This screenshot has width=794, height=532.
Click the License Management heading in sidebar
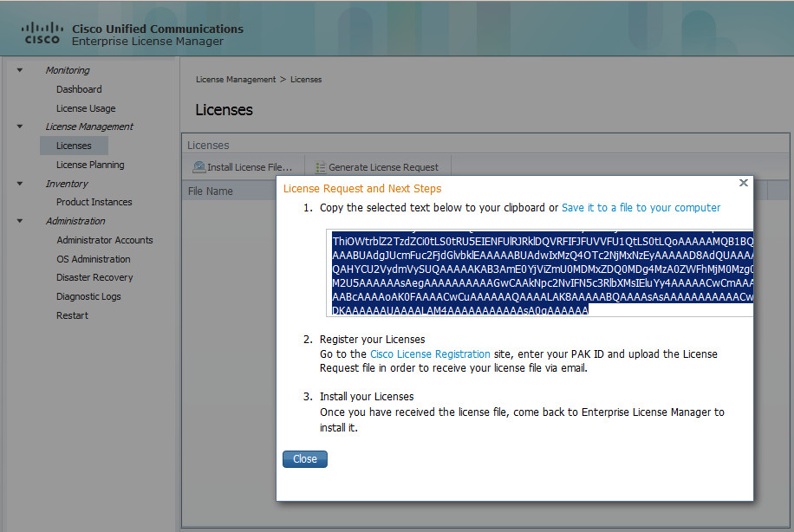(89, 127)
